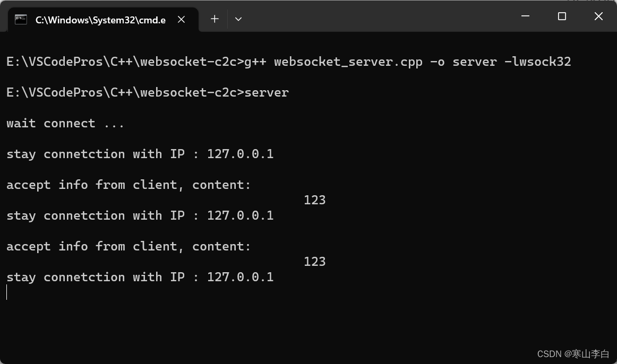The width and height of the screenshot is (617, 364).
Task: Expand the terminal profile selector arrow
Action: (x=238, y=19)
